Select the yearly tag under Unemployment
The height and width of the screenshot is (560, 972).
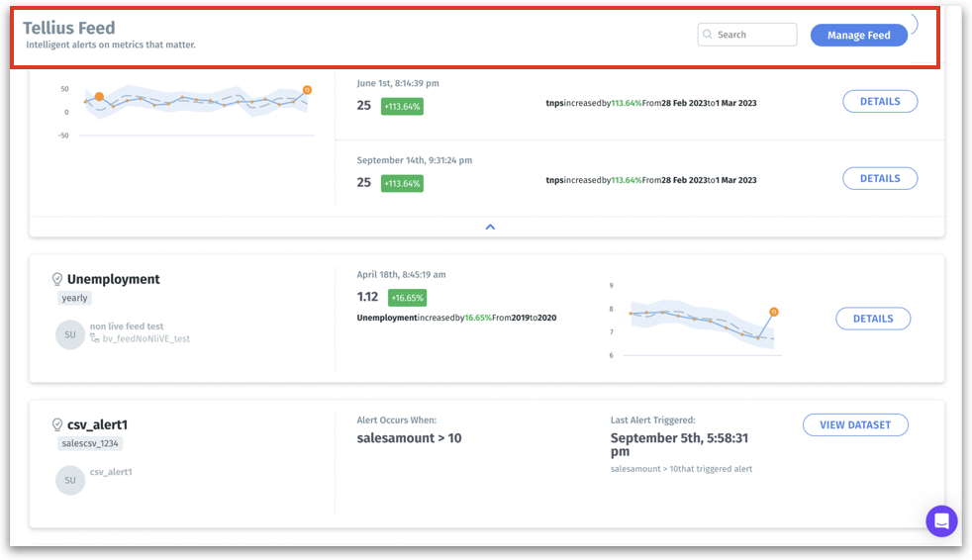point(74,298)
